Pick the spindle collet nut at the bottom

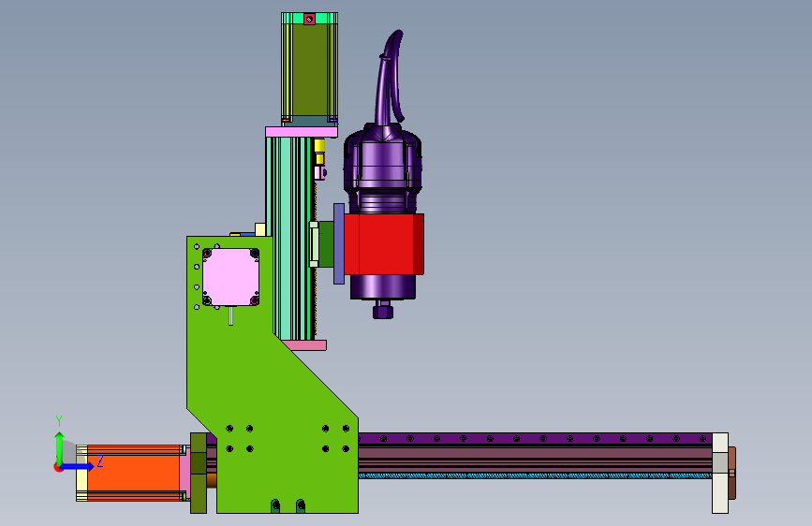click(x=383, y=312)
